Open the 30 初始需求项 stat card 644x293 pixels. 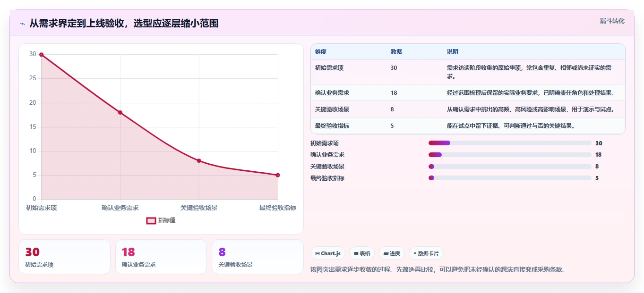(64, 257)
